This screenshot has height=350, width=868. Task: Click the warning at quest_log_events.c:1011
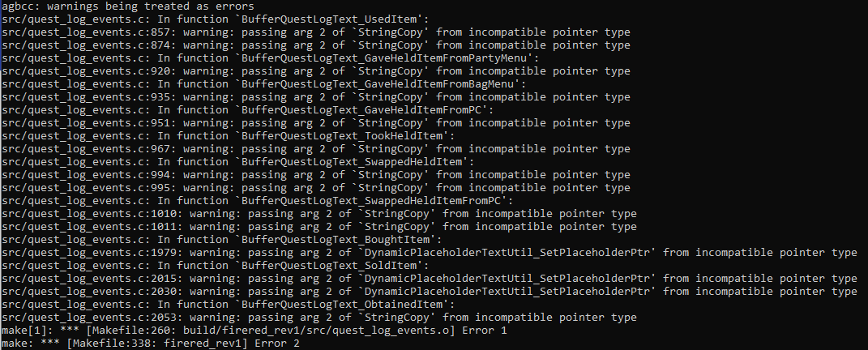319,227
